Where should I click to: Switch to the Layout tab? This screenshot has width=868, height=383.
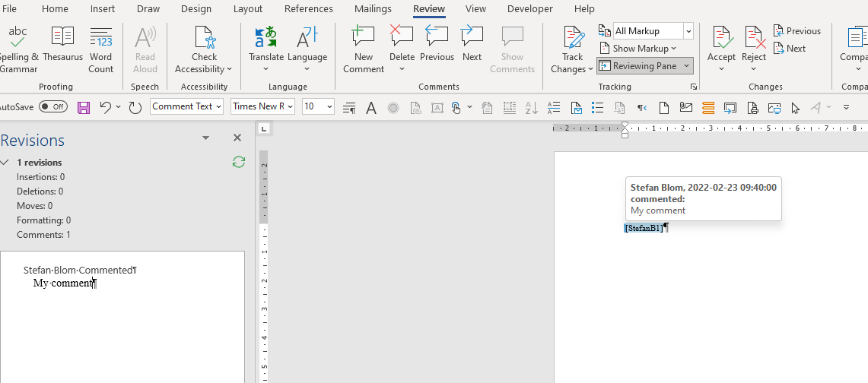247,9
